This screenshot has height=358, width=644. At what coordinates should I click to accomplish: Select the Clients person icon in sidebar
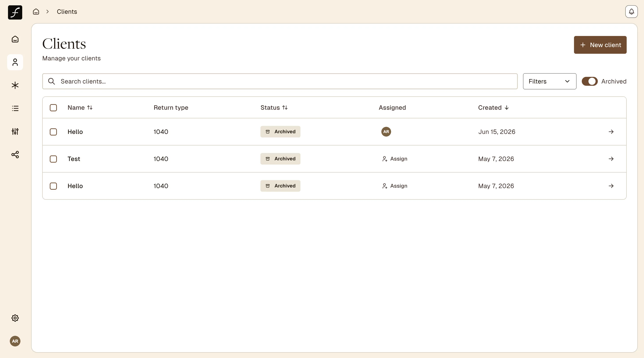point(15,62)
